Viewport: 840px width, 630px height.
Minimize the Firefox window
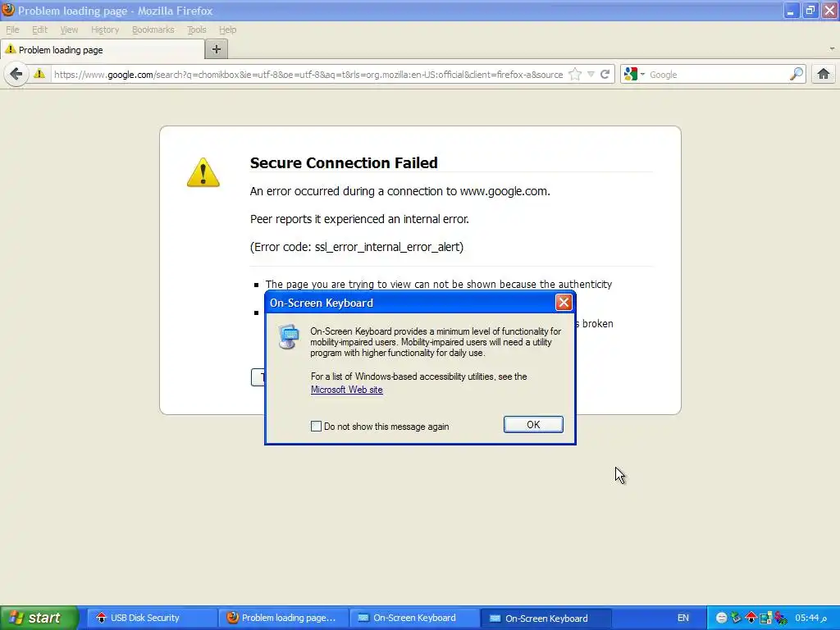[x=791, y=11]
